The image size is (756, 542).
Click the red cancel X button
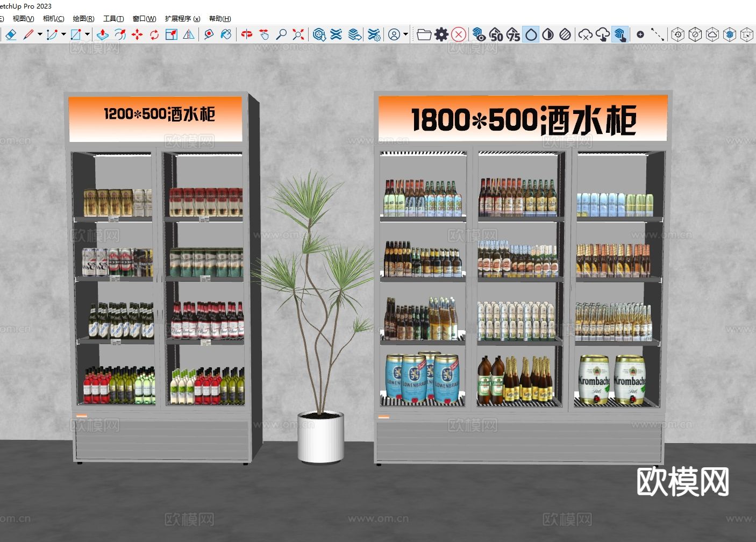coord(459,34)
